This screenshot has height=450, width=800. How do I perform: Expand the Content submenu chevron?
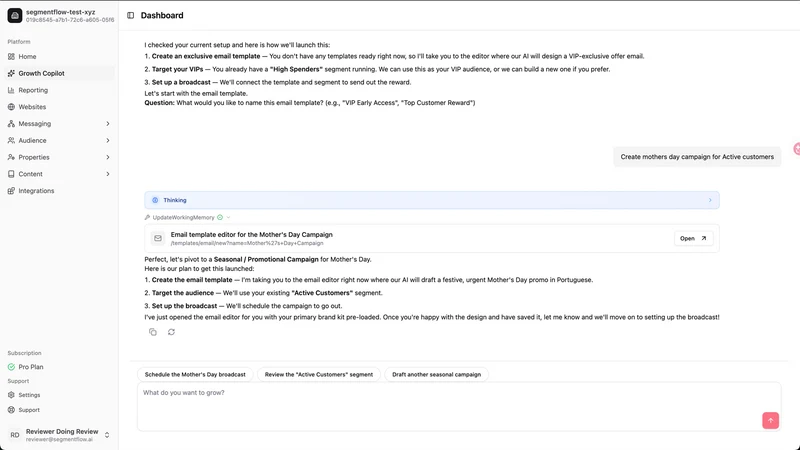[x=108, y=174]
